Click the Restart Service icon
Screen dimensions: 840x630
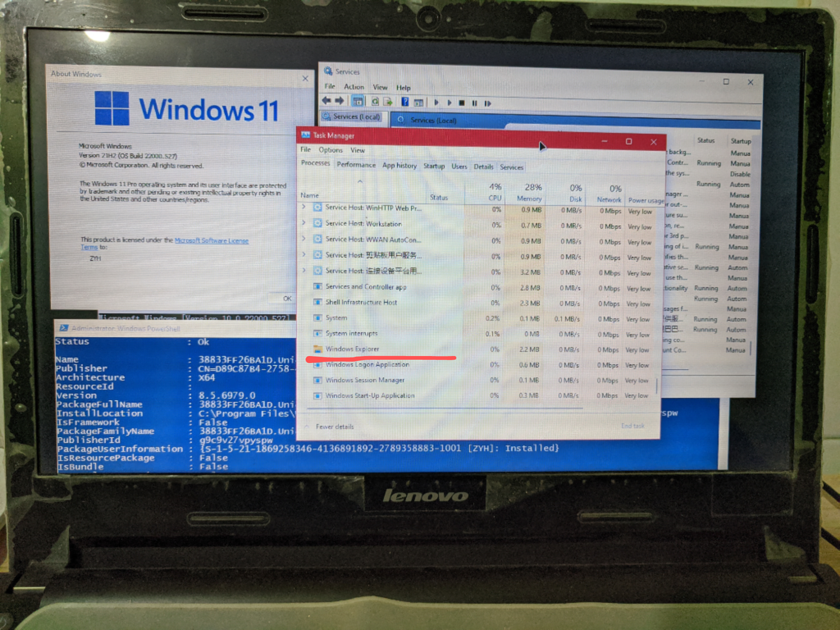coord(487,103)
